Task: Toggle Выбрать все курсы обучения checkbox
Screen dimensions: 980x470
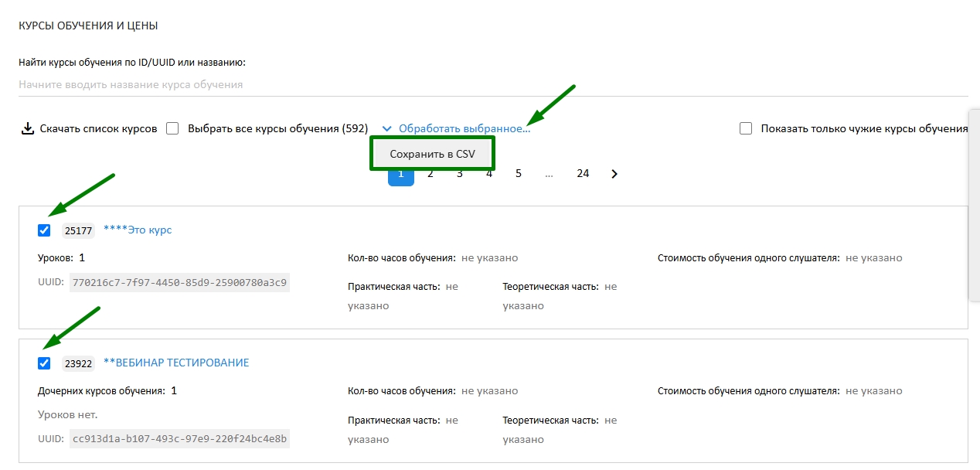Action: point(172,128)
